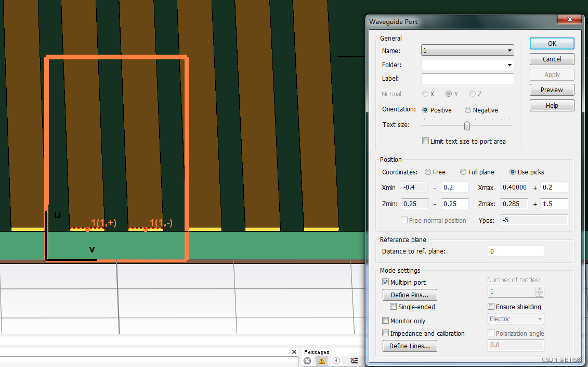Enable Ensure shielding checkbox
Screen dimensions: 588x367
[x=491, y=307]
